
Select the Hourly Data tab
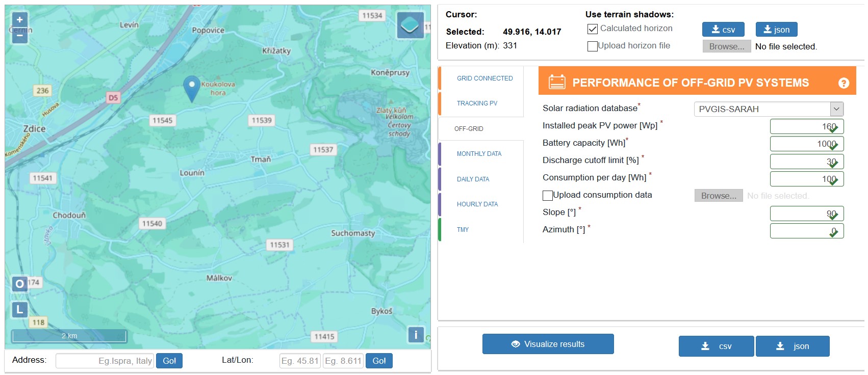[477, 204]
